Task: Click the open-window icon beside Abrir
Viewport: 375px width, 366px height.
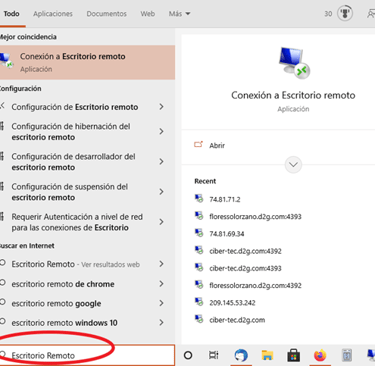Action: pos(199,145)
